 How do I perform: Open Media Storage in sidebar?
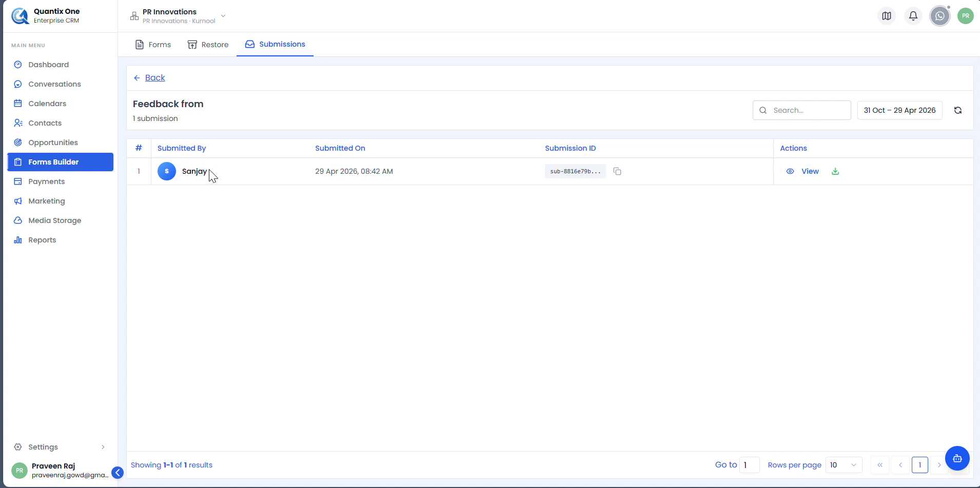click(x=61, y=220)
